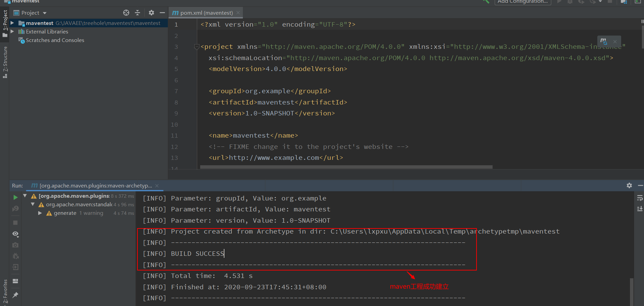Expand the generate warning node
The width and height of the screenshot is (644, 306).
click(40, 213)
